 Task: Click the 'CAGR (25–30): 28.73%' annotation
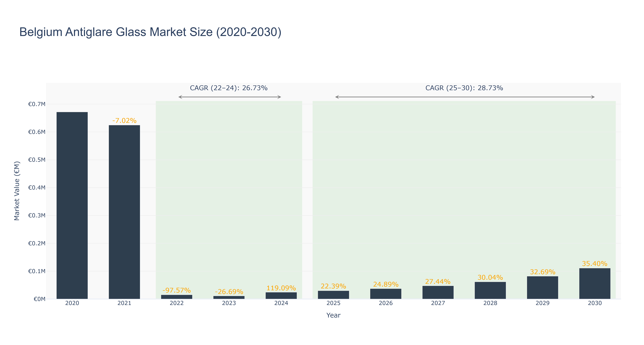pyautogui.click(x=464, y=88)
